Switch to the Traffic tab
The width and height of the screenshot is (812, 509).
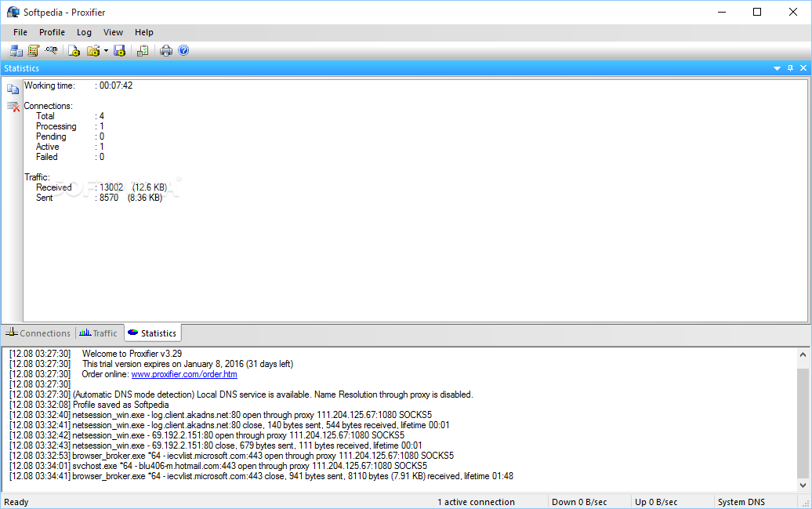[99, 333]
